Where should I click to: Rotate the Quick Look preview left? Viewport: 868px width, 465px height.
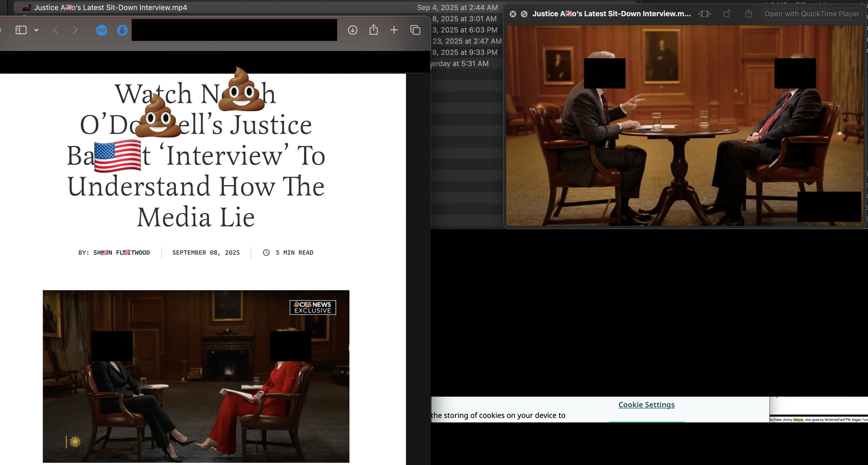click(x=727, y=14)
